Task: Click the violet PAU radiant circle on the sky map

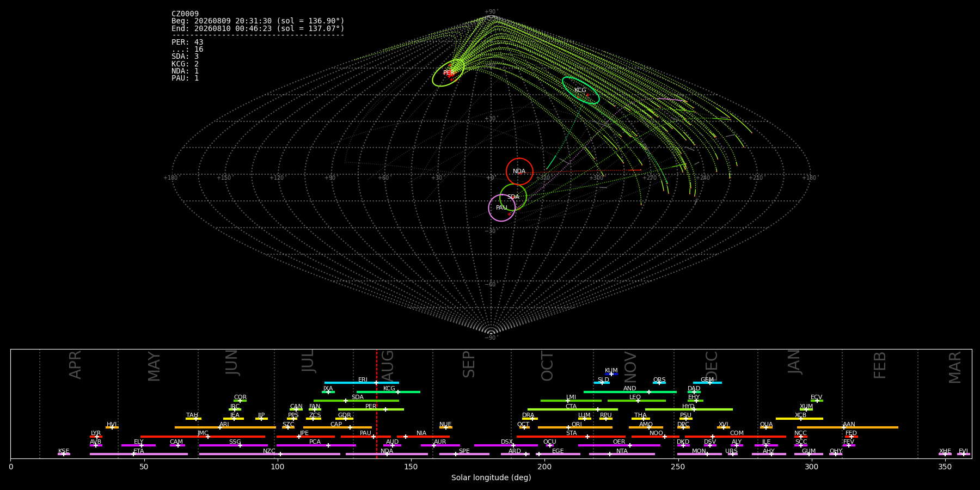Action: (502, 208)
